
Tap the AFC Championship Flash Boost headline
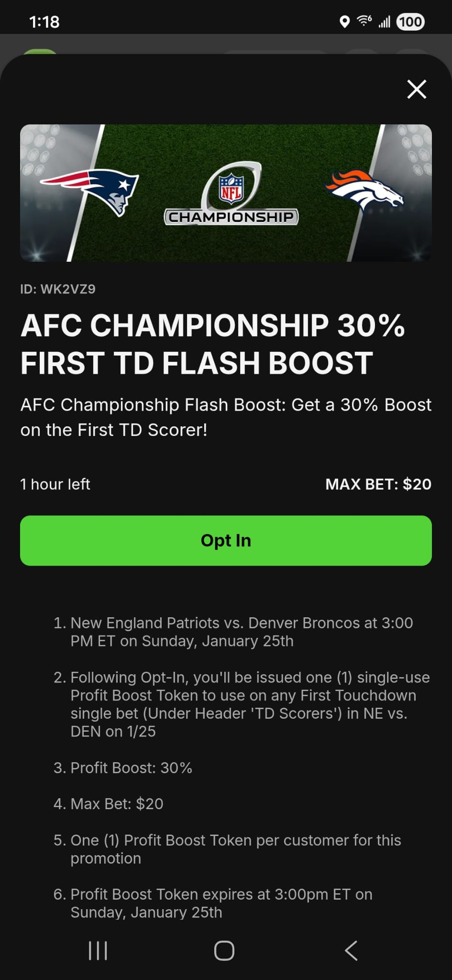tap(212, 344)
